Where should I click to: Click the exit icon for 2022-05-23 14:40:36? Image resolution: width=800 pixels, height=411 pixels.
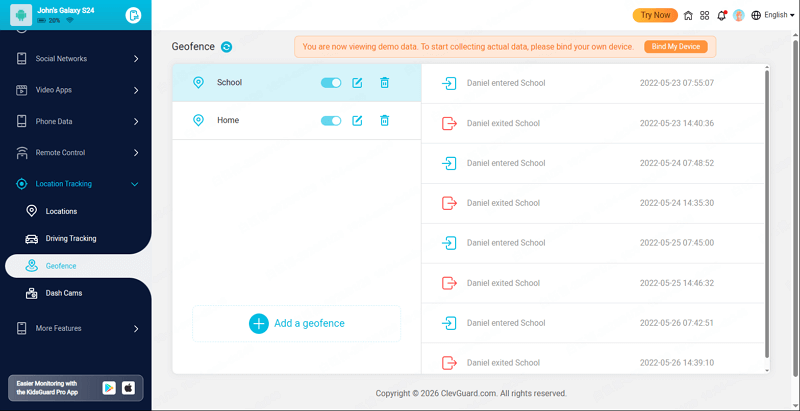449,123
